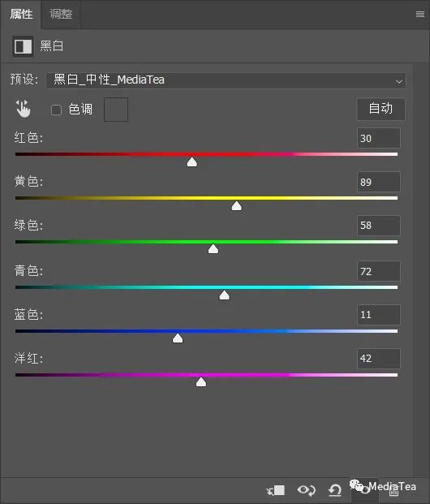Click the 蓝色 slider handle
430x504 pixels.
(178, 338)
